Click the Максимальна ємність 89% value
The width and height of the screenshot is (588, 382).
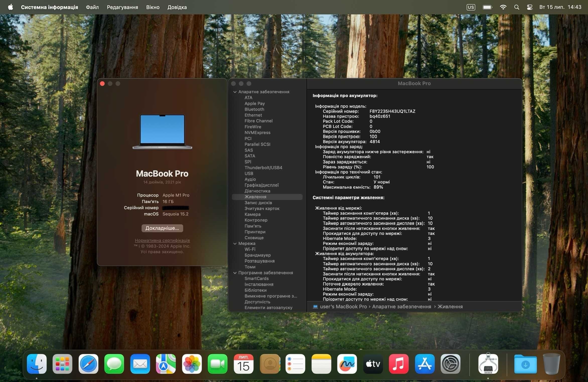pos(378,187)
